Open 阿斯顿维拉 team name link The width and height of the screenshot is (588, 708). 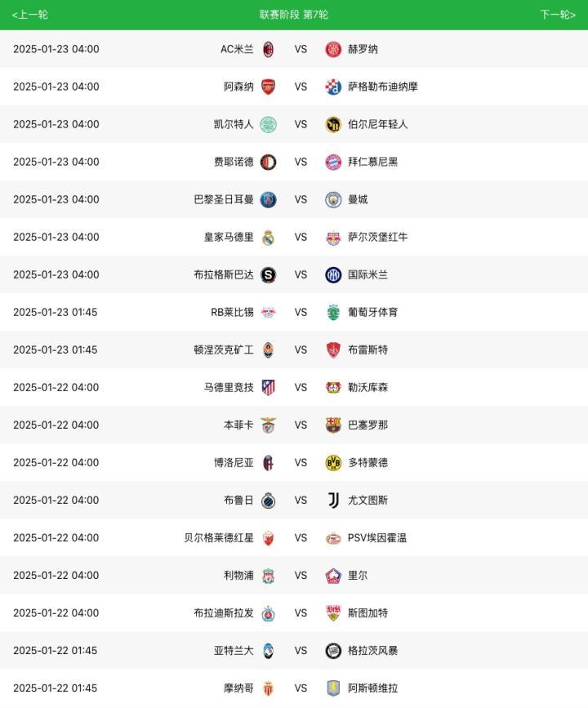pyautogui.click(x=372, y=688)
